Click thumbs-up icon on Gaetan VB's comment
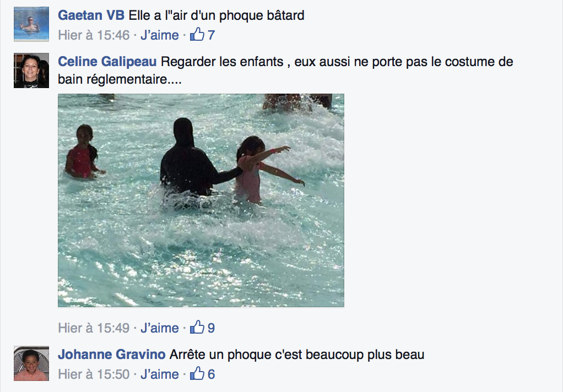 point(197,35)
